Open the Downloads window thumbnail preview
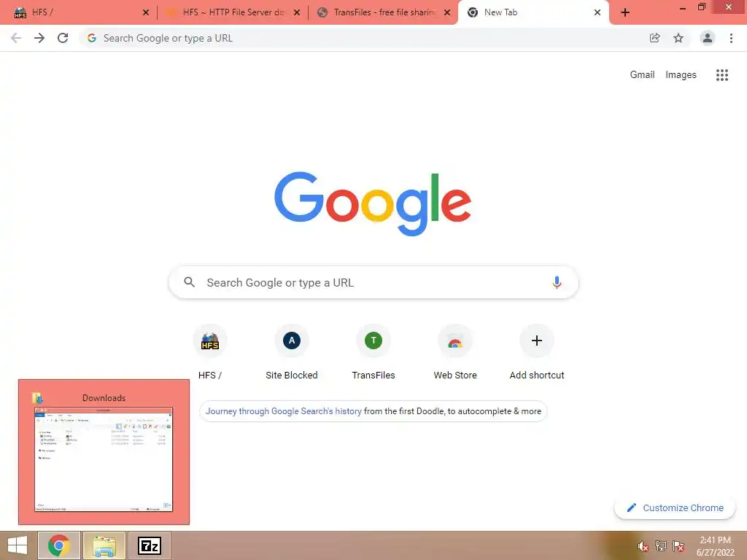Screen dimensions: 747x560 pyautogui.click(x=104, y=452)
